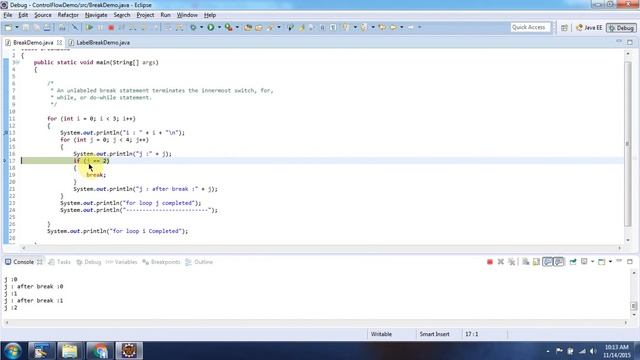Open the Window menu
Image resolution: width=640 pixels, height=360 pixels.
click(187, 15)
